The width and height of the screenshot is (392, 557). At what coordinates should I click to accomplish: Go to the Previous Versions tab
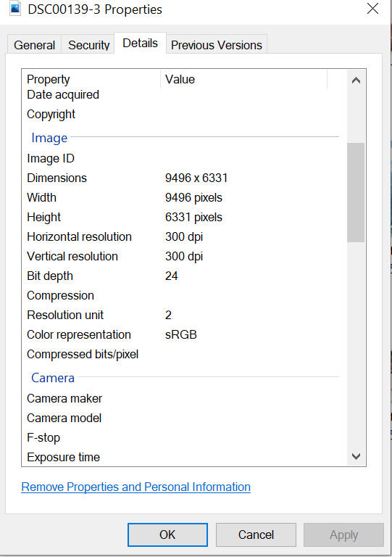[x=217, y=45]
